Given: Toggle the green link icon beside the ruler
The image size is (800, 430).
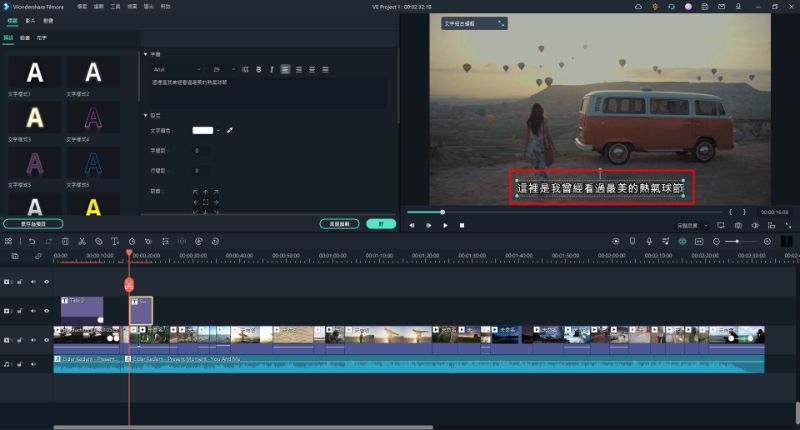Looking at the screenshot, I should pos(38,256).
